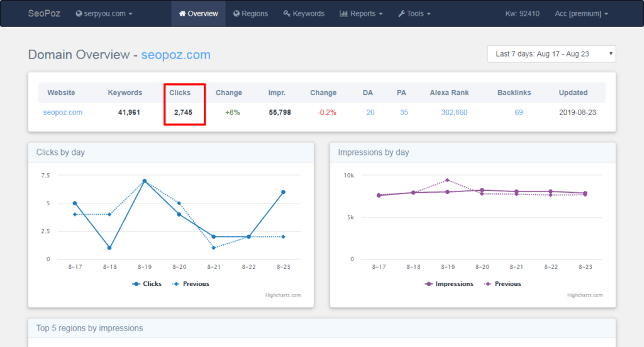Click the -0.2% change value
644x347 pixels.
tap(327, 112)
